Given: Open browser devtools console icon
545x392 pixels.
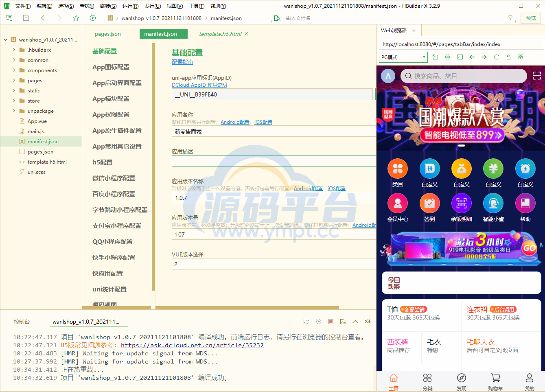Looking at the screenshot, I should (x=460, y=57).
